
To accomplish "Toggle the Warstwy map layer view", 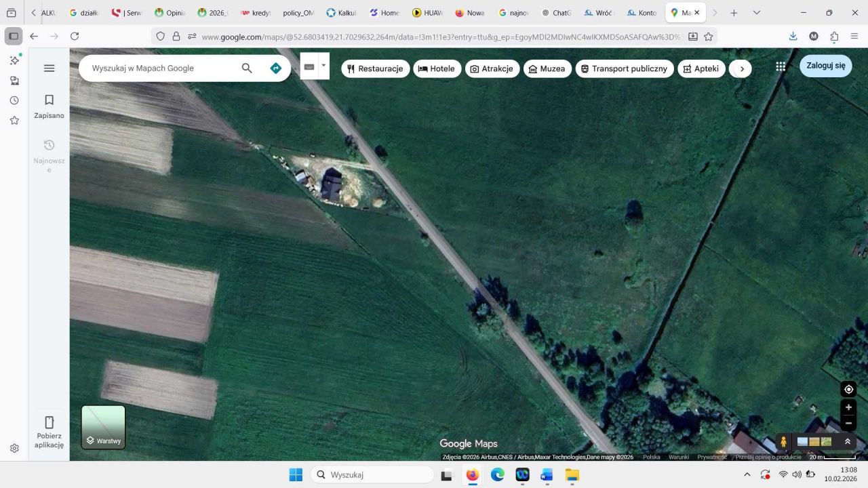I will [x=103, y=427].
